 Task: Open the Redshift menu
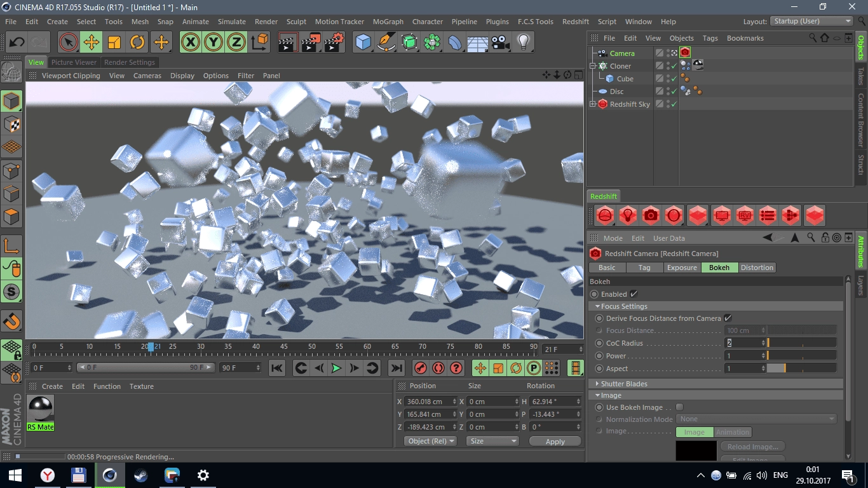coord(576,22)
